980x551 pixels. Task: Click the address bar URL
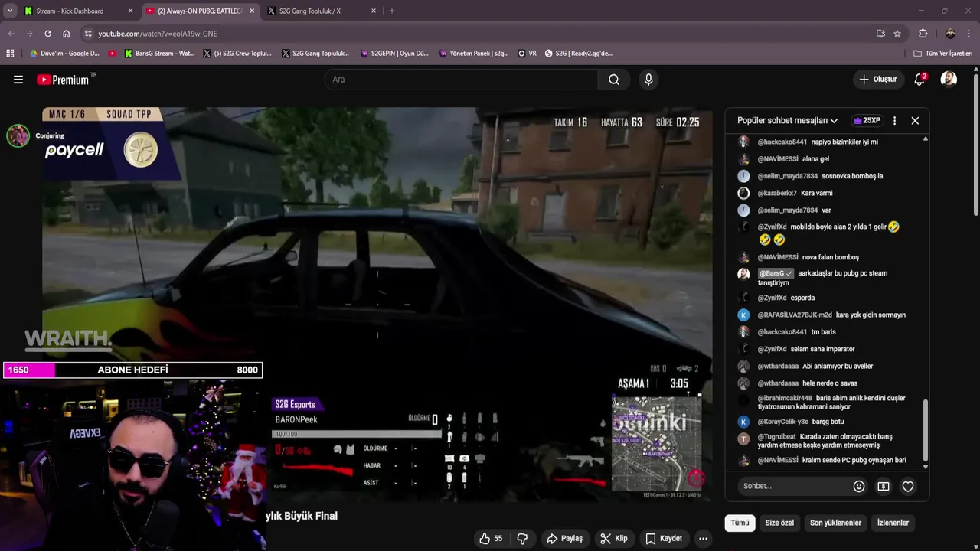pos(158,34)
